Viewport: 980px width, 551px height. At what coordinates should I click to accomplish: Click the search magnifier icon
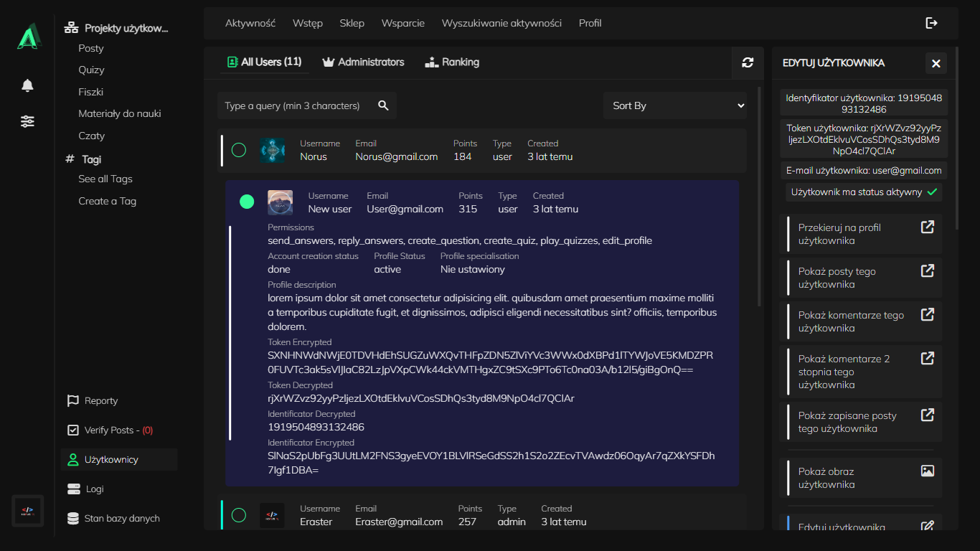(383, 105)
